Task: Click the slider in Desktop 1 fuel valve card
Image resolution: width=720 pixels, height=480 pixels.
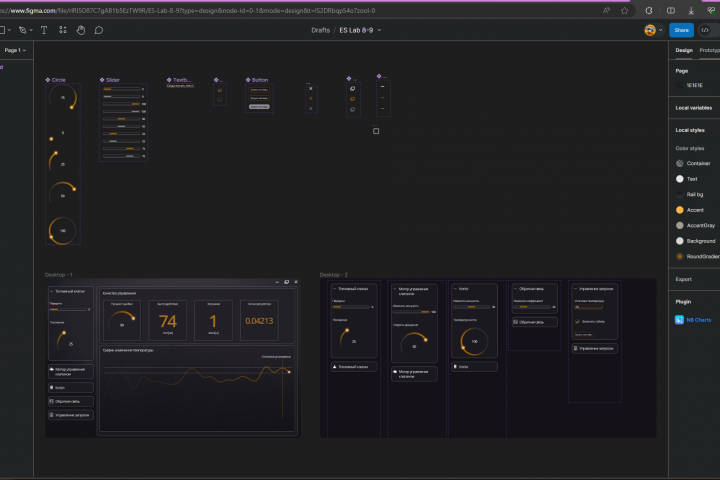Action: click(x=68, y=310)
